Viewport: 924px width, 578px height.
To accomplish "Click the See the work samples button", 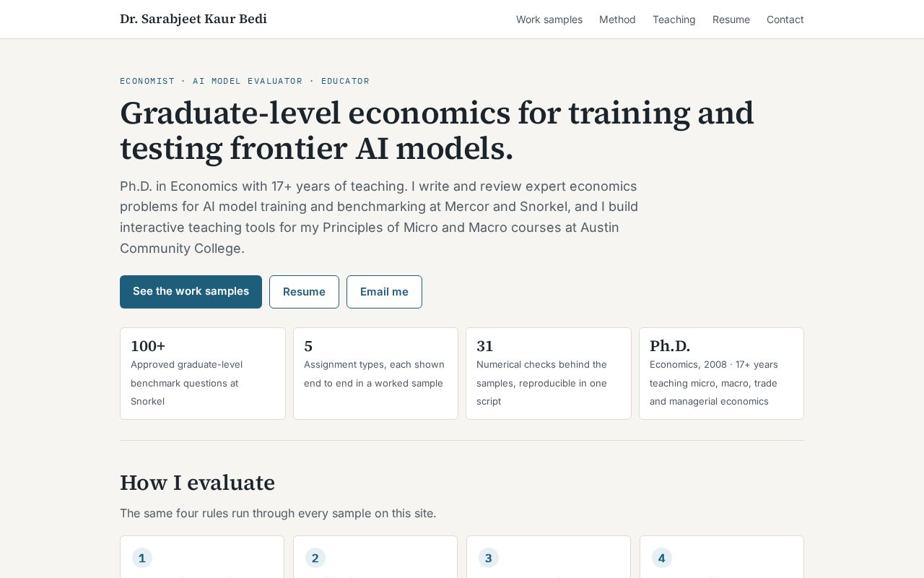I will (x=191, y=292).
